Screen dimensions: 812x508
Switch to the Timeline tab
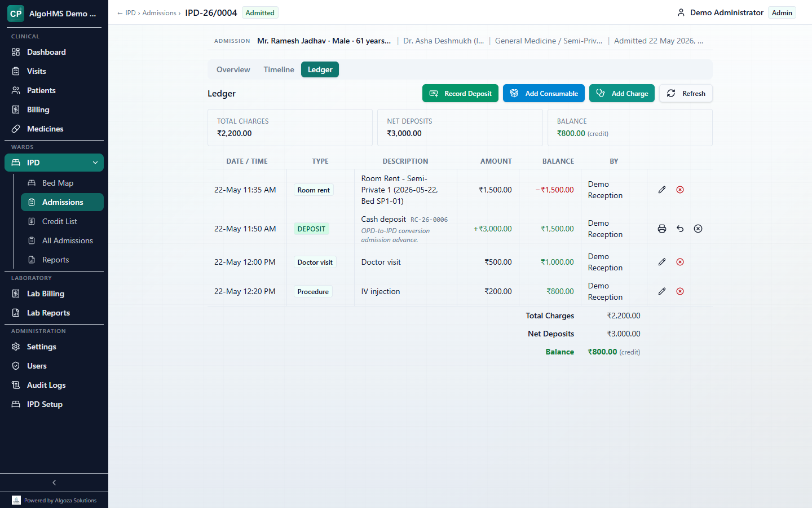pyautogui.click(x=279, y=69)
